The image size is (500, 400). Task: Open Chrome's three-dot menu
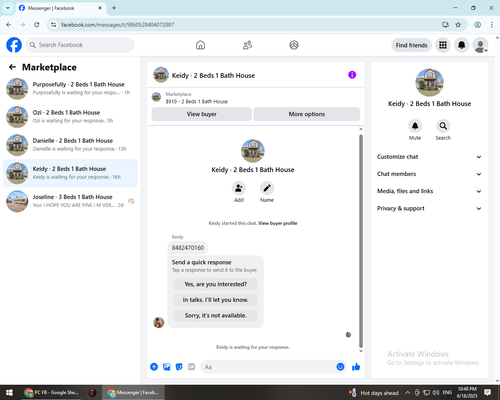492,25
